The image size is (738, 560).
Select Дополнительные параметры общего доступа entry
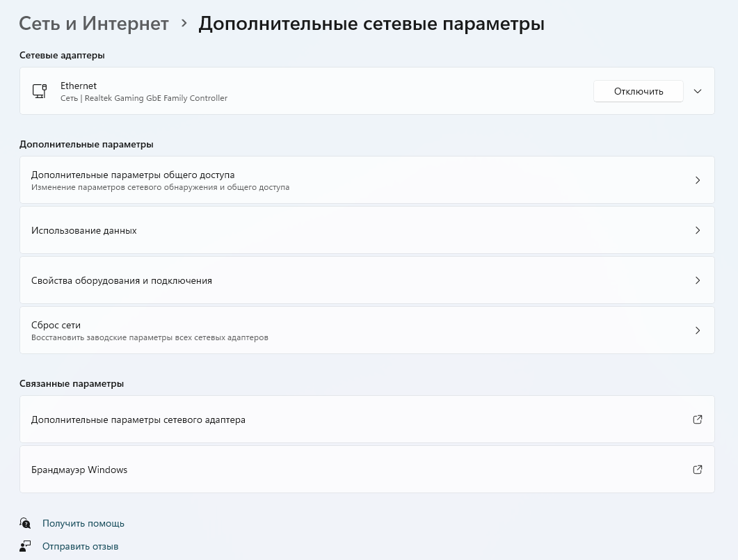point(133,175)
